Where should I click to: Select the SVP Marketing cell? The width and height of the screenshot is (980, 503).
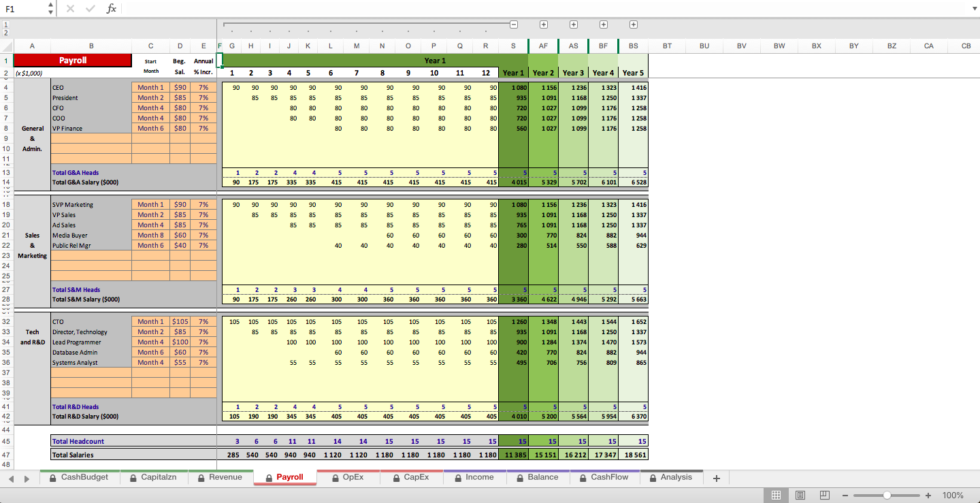91,204
